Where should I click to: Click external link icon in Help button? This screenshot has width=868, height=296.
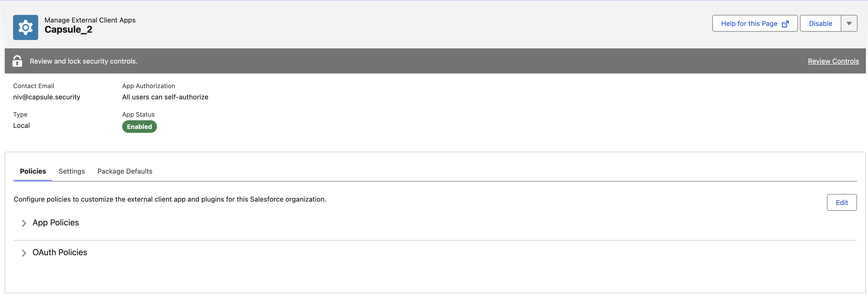coord(785,24)
